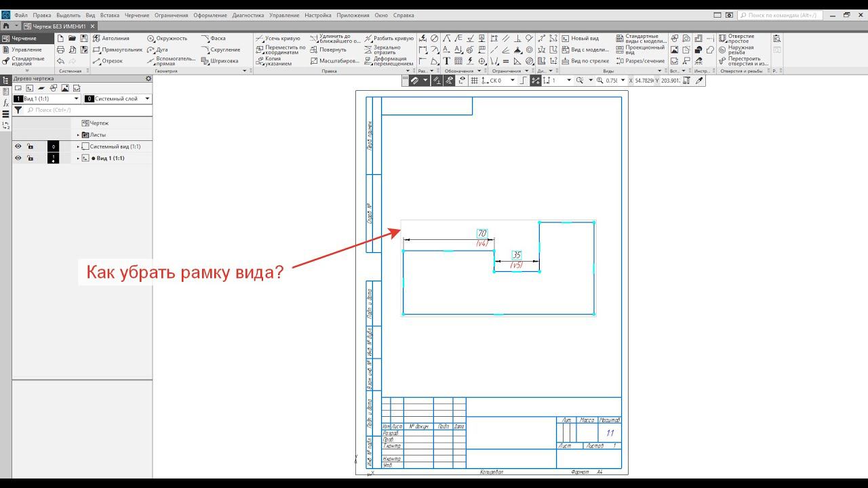This screenshot has width=868, height=488.
Task: Select Зеркально отразить mirror command
Action: [382, 49]
